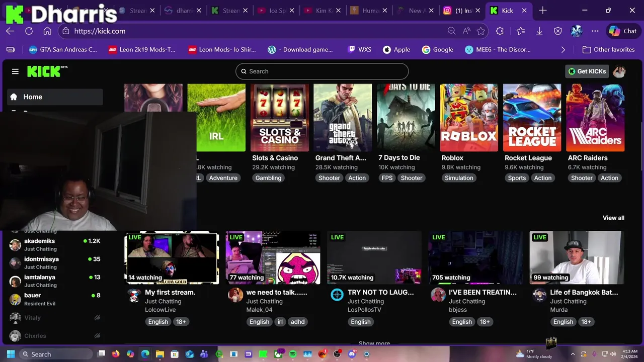Open Windows Start menu
The image size is (644, 362).
tap(11, 354)
